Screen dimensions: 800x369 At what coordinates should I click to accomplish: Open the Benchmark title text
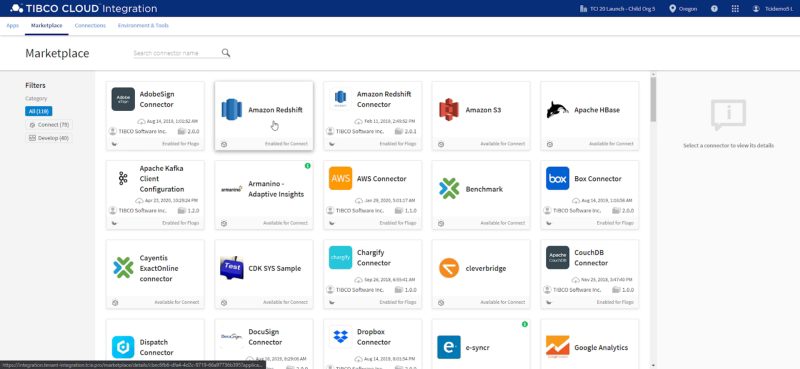click(484, 189)
